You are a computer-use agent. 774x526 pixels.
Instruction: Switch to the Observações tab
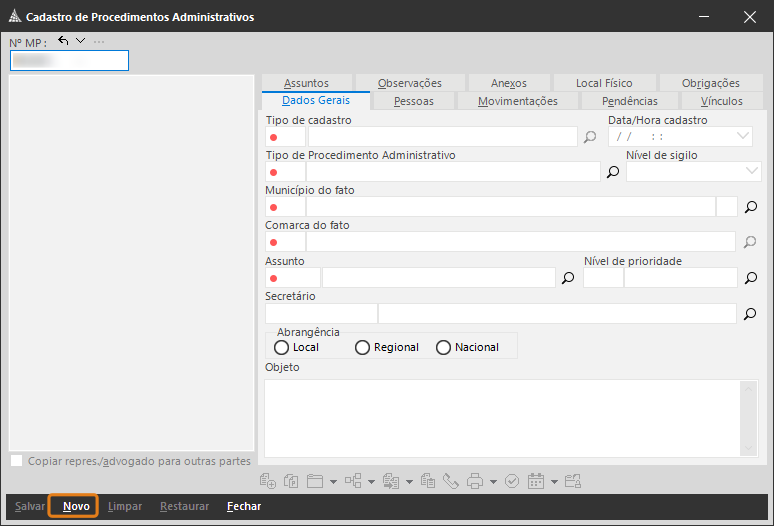click(410, 83)
